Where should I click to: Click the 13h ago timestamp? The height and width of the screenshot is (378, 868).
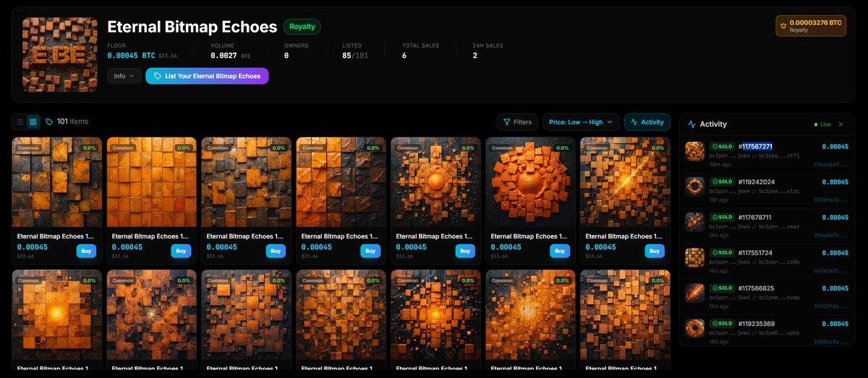click(x=718, y=199)
